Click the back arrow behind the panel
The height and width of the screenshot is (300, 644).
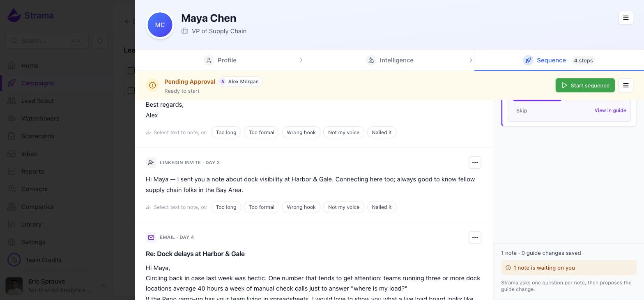(x=127, y=21)
